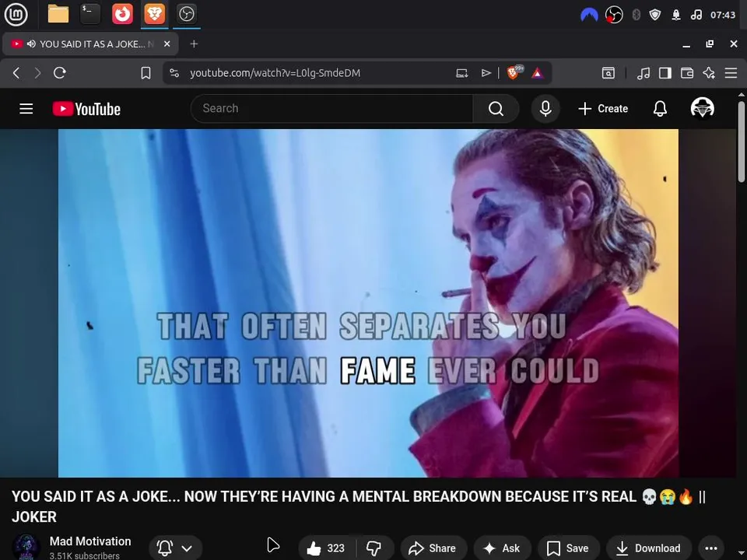This screenshot has width=747, height=560.
Task: Click the YouTube Search input field
Action: [x=331, y=109]
